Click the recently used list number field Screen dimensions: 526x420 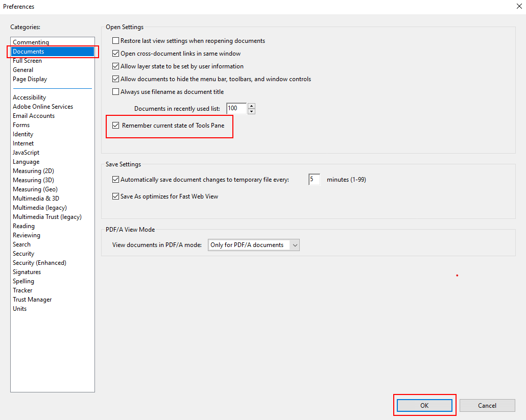pyautogui.click(x=236, y=108)
